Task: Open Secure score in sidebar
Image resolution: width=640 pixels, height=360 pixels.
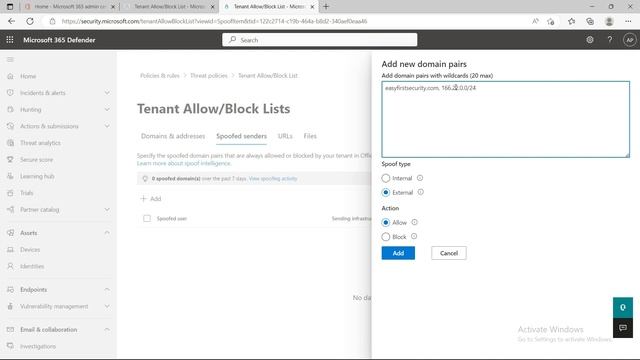Action: click(36, 160)
